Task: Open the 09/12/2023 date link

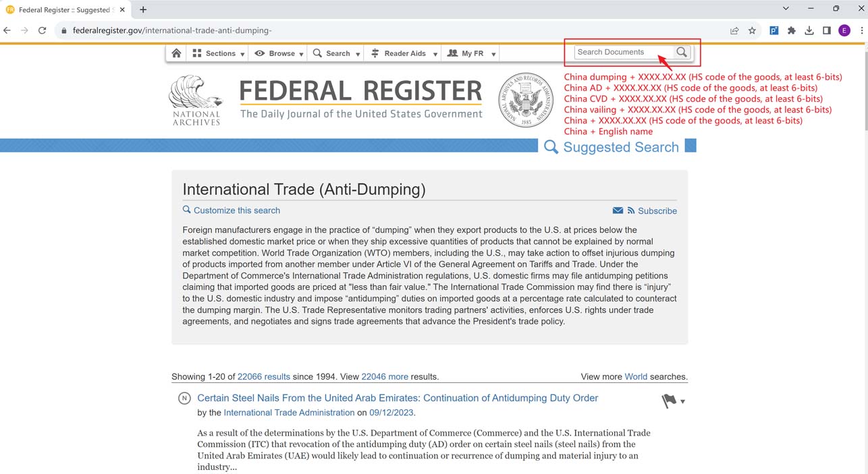Action: point(391,413)
